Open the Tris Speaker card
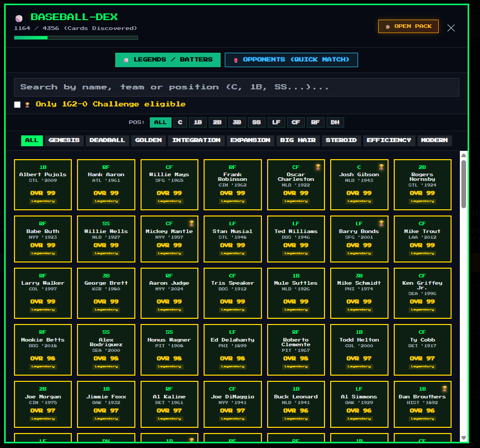 point(233,293)
